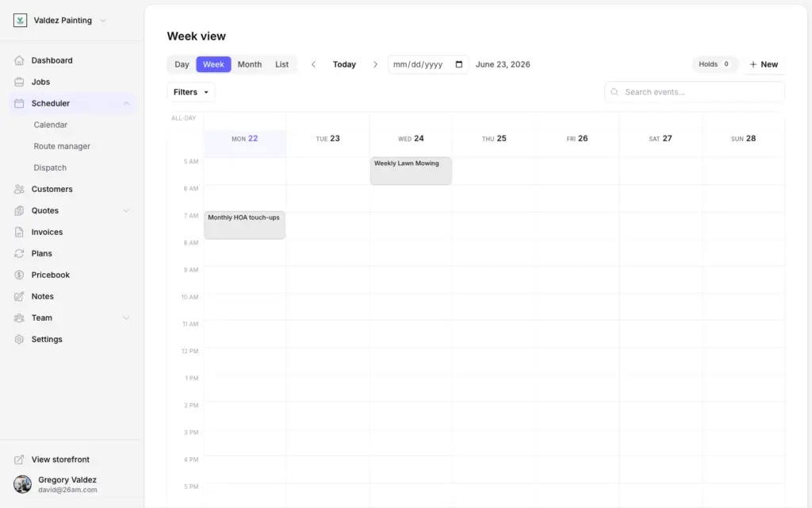Open the Valdez Painting company dropdown chevron
This screenshot has height=508, width=812.
103,21
